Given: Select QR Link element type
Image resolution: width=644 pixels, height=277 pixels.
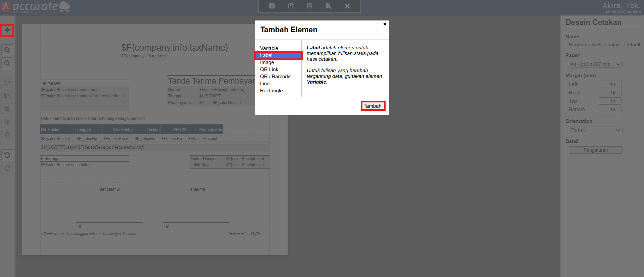Looking at the screenshot, I should [x=269, y=70].
